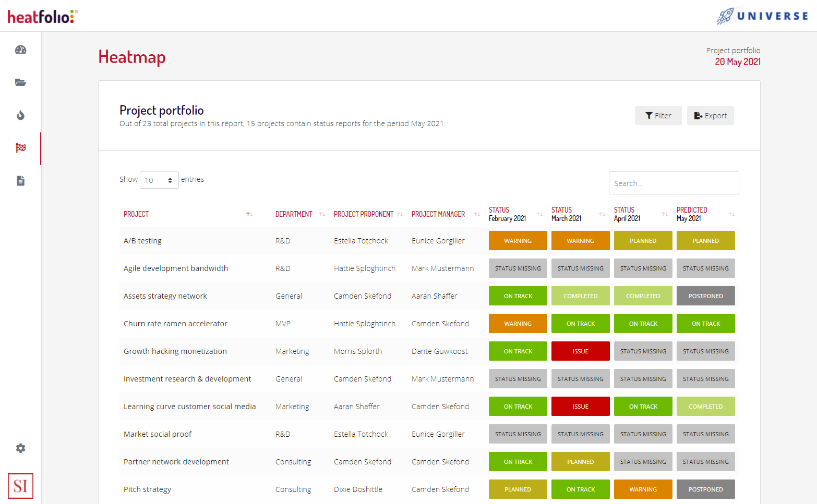Open the dashboard speedometer icon in sidebar
This screenshot has height=504, width=817.
coord(20,50)
